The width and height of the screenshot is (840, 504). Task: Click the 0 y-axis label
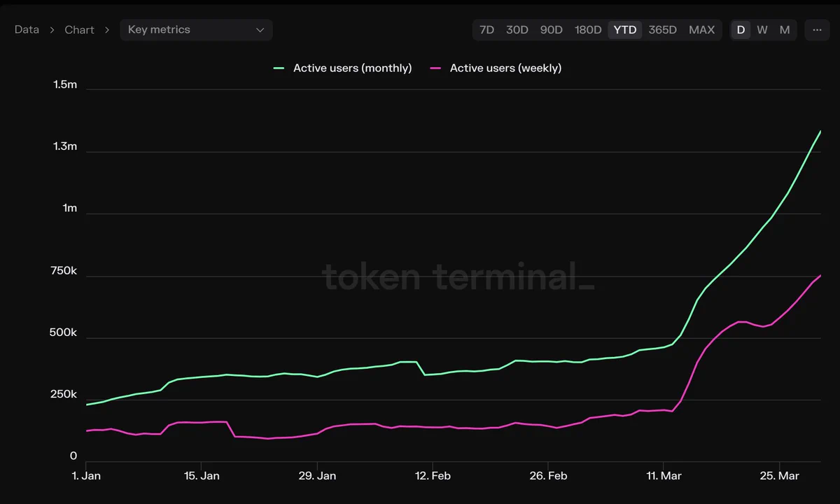click(x=73, y=456)
